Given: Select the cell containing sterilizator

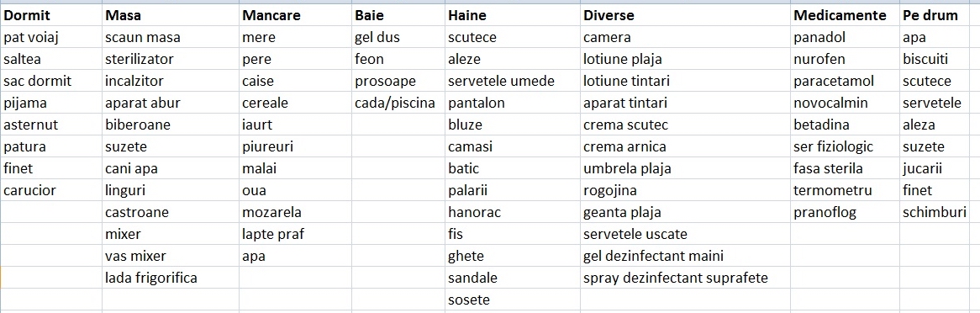Looking at the screenshot, I should pos(171,60).
